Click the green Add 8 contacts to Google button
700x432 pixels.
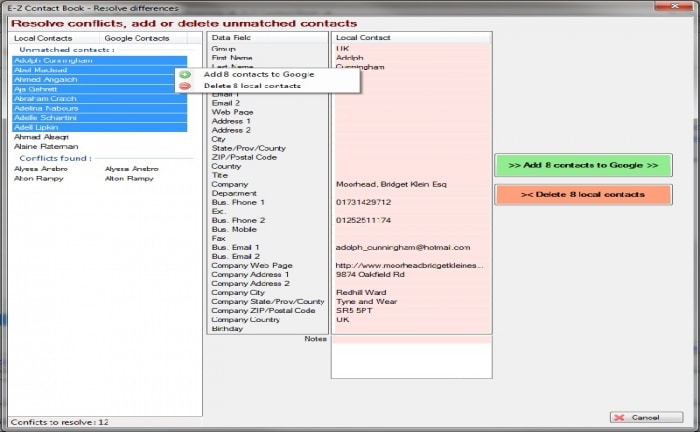[583, 165]
